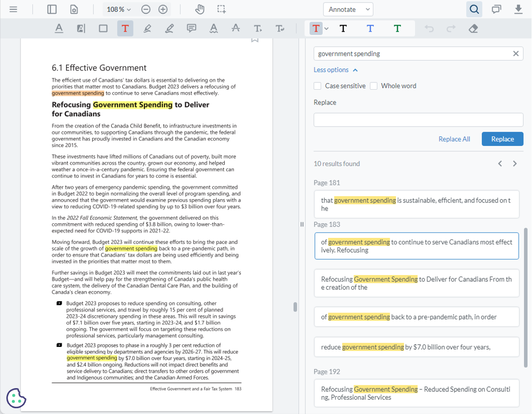This screenshot has width=532, height=414.
Task: Toggle the sidebar panel view
Action: pos(52,9)
